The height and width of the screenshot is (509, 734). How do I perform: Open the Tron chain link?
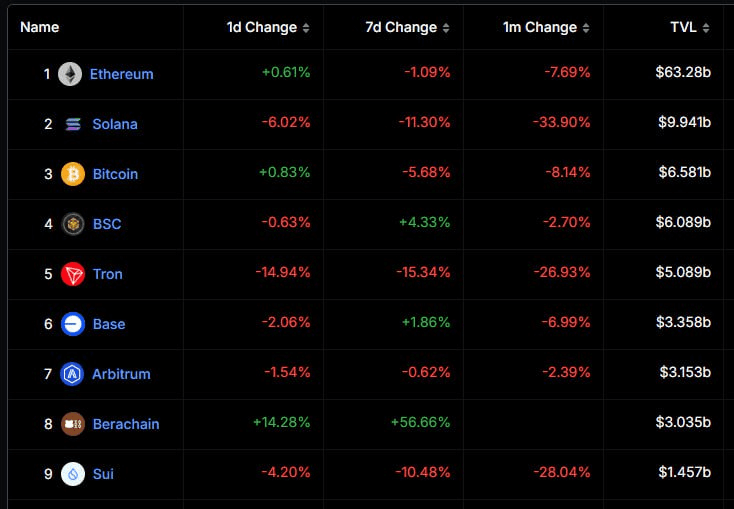tap(108, 274)
